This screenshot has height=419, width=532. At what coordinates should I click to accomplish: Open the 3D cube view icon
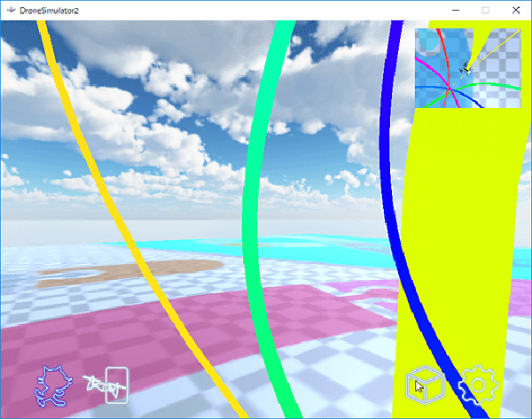pos(425,385)
